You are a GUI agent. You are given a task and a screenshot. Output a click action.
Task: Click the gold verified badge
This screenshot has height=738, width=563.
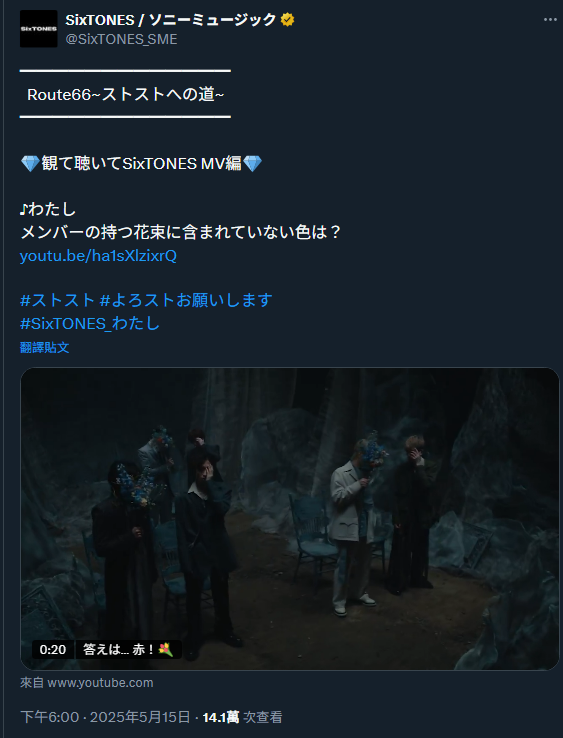pos(288,20)
